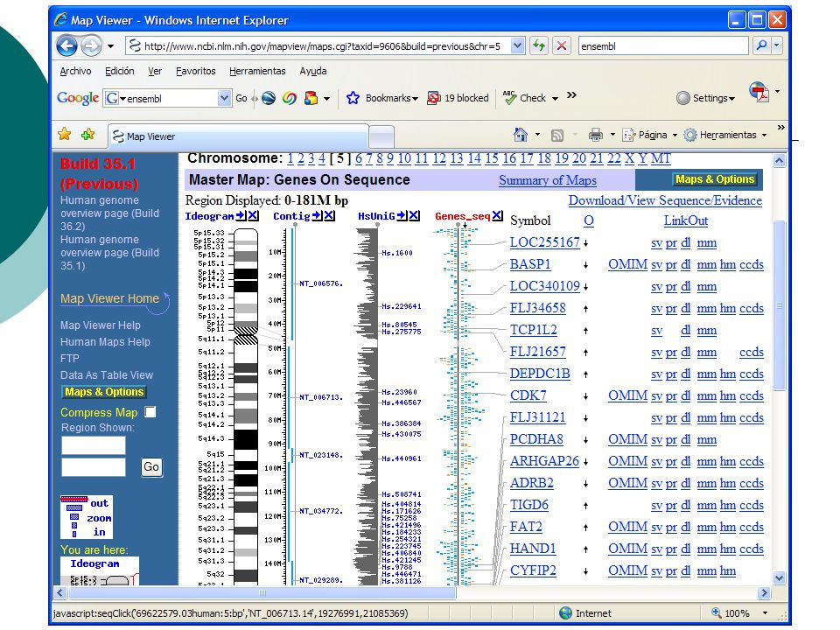Open OMIM link for ADRB2

[627, 483]
